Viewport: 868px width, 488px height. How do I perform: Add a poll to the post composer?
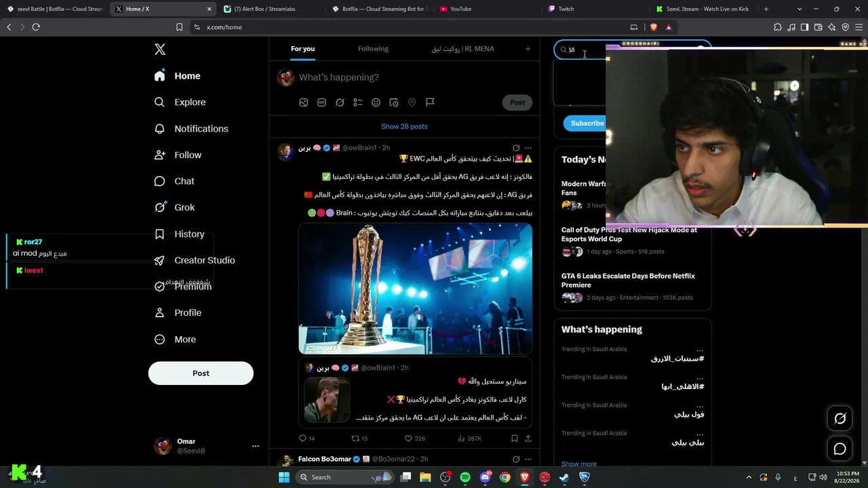tap(358, 102)
